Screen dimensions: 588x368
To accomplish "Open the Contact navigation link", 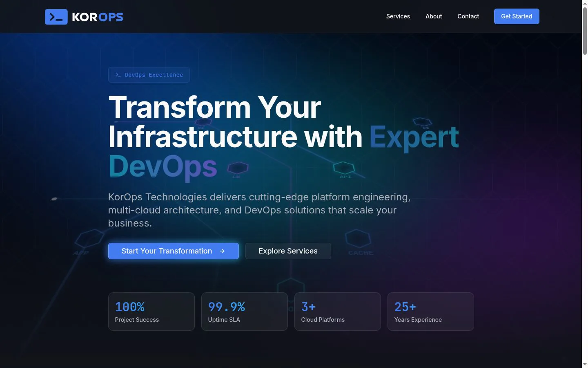I will tap(468, 16).
